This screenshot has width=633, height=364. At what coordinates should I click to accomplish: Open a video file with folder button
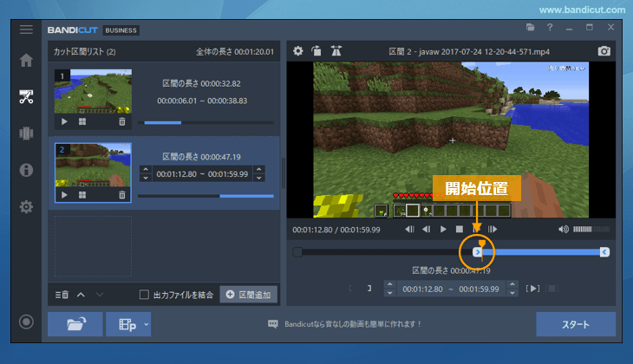(x=75, y=324)
